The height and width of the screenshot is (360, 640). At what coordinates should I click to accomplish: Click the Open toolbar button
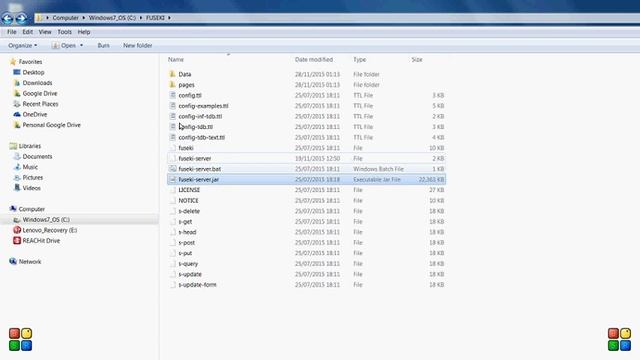coord(64,46)
